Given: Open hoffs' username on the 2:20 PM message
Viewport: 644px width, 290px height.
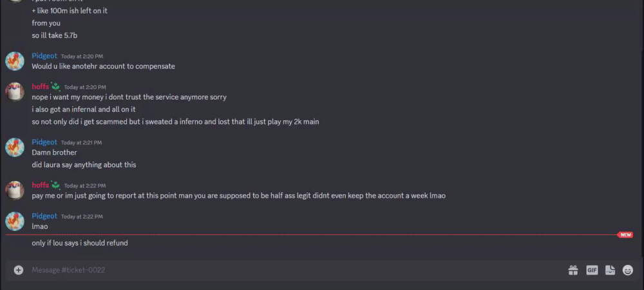Looking at the screenshot, I should tap(40, 87).
